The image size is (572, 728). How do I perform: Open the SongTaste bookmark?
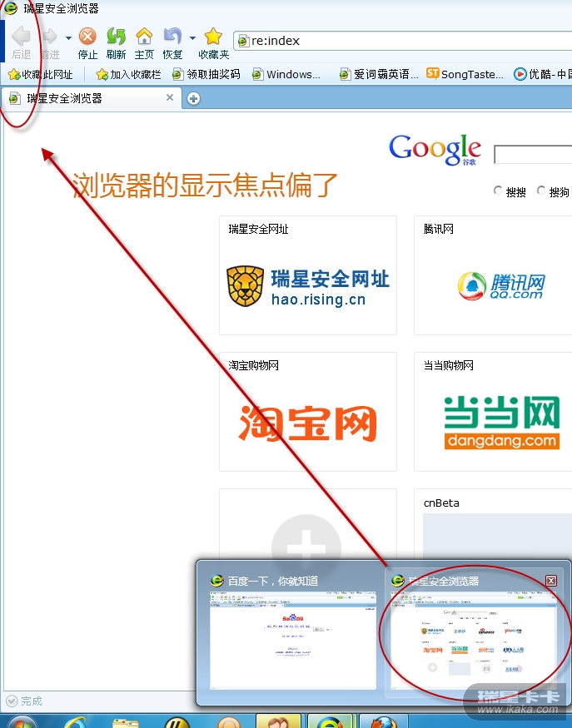[x=465, y=74]
